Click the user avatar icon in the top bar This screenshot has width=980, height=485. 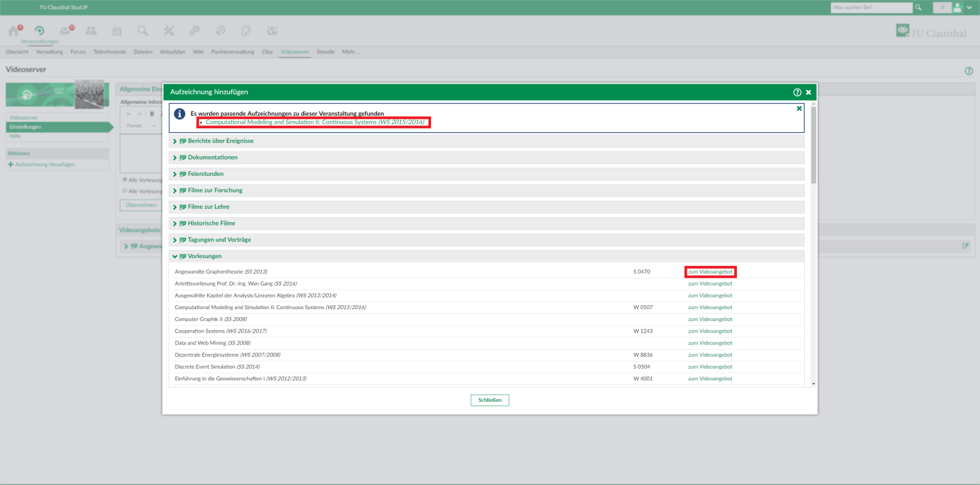[x=958, y=8]
